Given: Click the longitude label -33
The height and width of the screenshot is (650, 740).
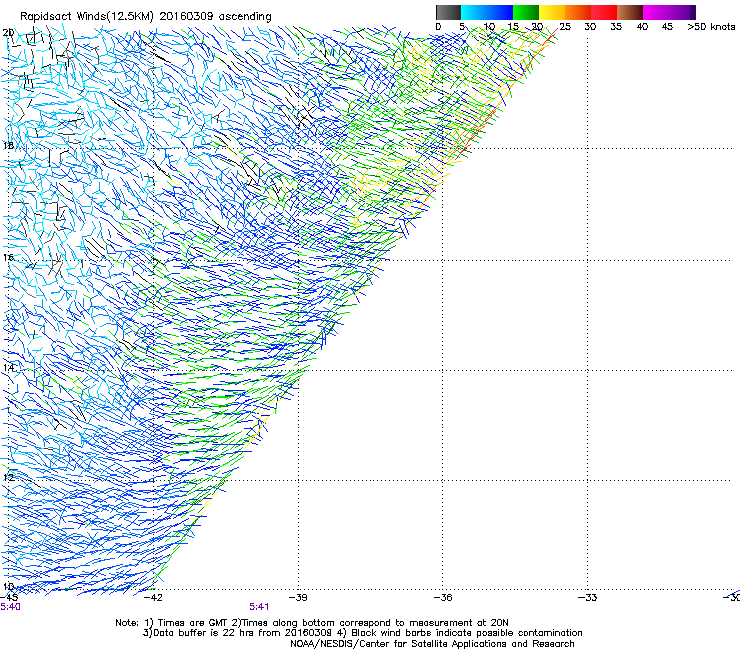Looking at the screenshot, I should [588, 598].
